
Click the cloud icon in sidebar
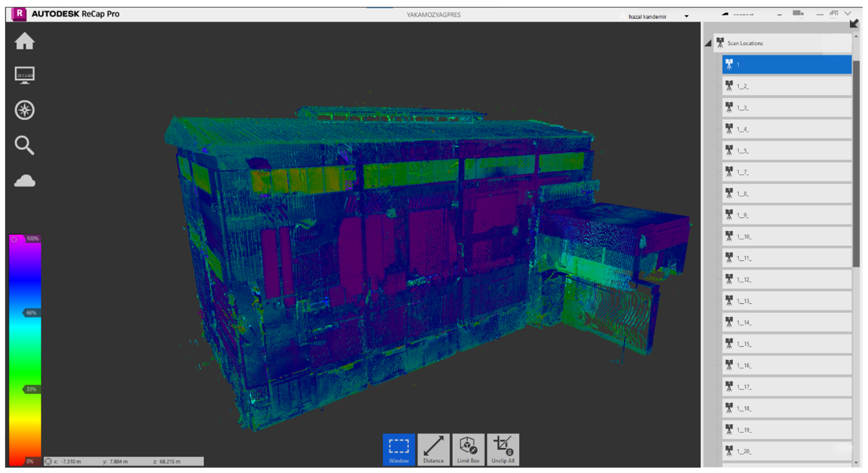(24, 181)
